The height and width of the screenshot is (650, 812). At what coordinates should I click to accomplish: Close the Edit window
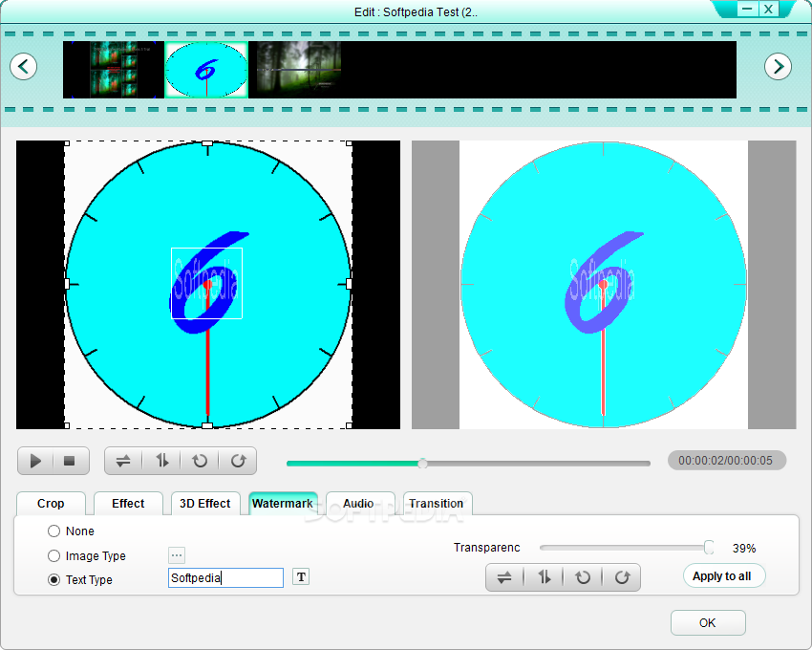click(768, 9)
